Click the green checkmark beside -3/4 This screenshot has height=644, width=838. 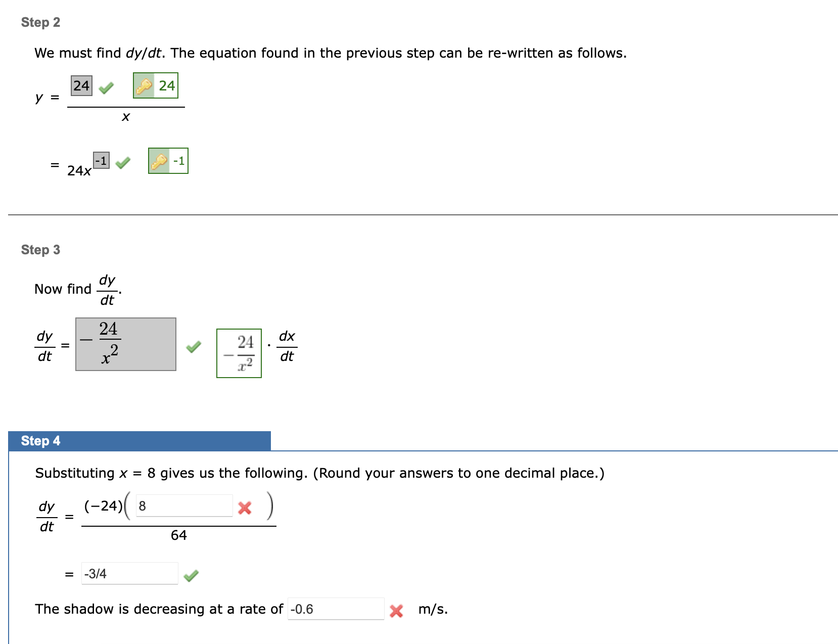coord(192,575)
